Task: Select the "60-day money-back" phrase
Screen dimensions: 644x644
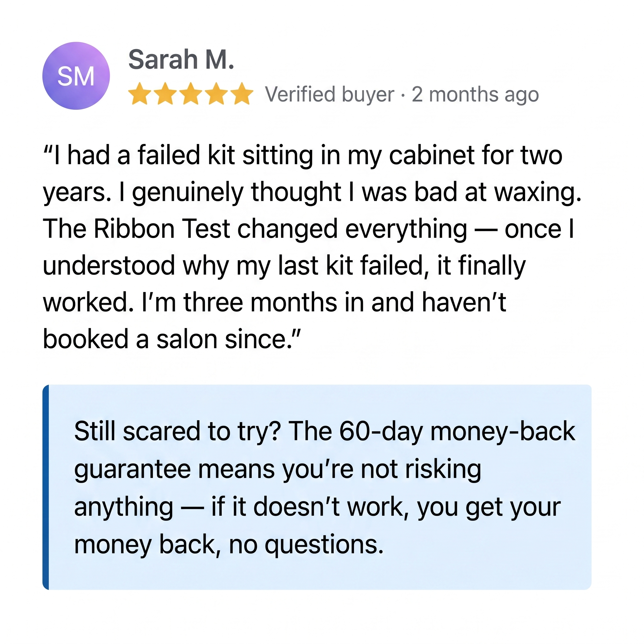Action: pyautogui.click(x=457, y=431)
